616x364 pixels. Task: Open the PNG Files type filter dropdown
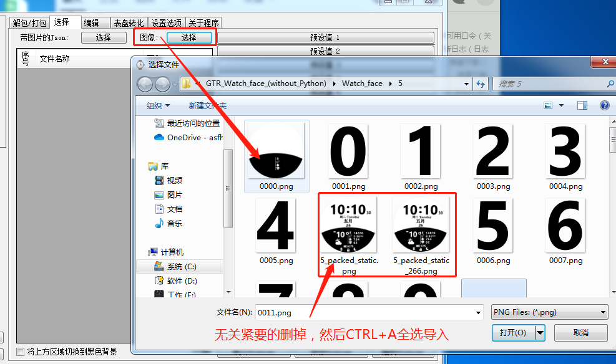550,312
